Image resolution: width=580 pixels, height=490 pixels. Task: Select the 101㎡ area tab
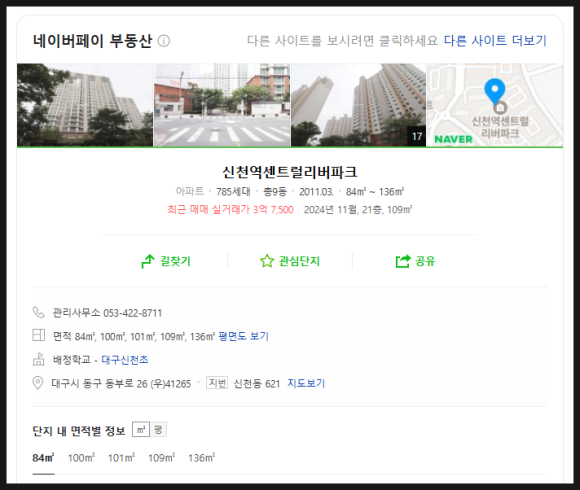pos(121,458)
